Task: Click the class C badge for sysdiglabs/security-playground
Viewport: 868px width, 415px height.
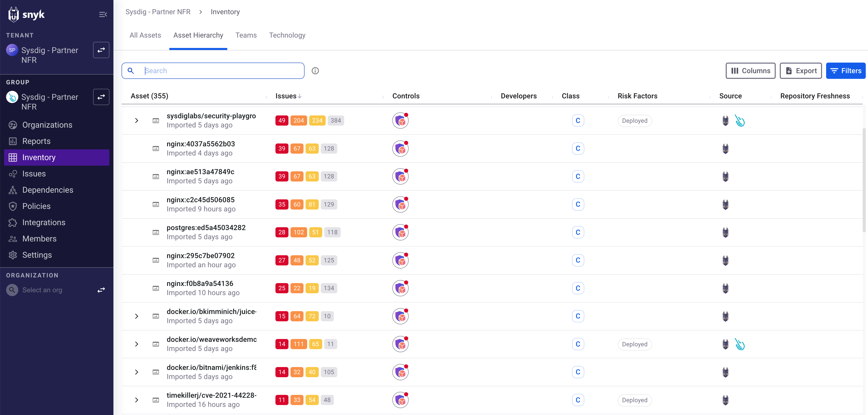Action: tap(578, 121)
